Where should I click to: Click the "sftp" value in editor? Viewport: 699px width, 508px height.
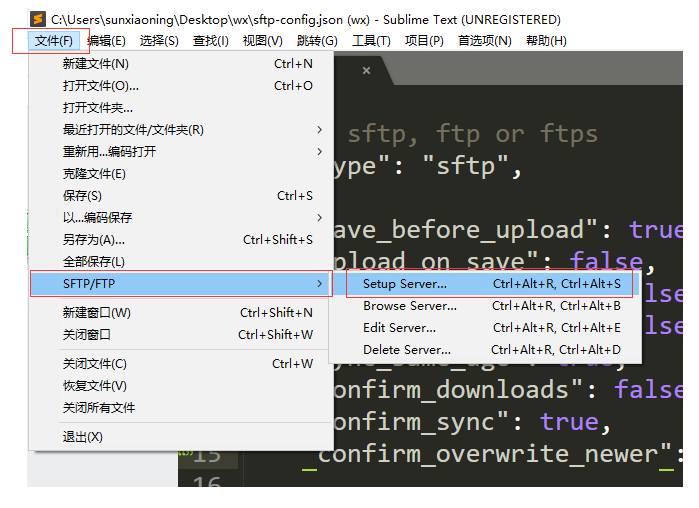click(x=465, y=166)
